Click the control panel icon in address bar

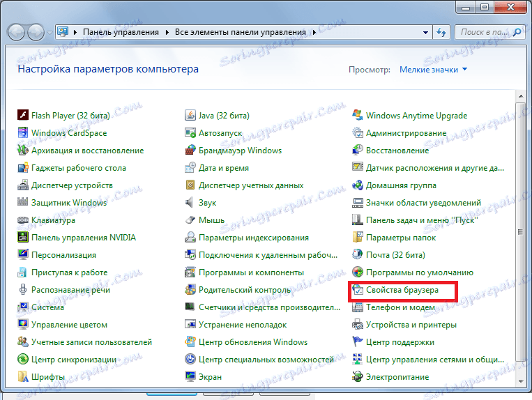tap(63, 32)
